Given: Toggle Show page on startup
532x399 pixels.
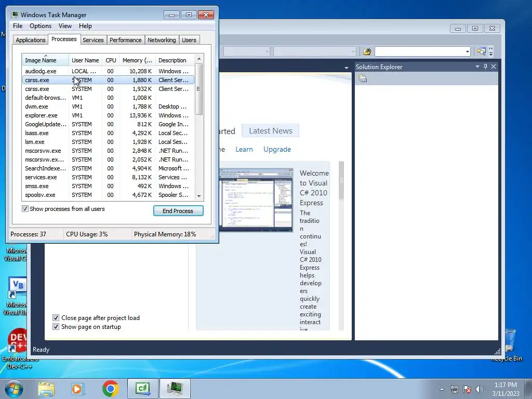Looking at the screenshot, I should coord(56,327).
